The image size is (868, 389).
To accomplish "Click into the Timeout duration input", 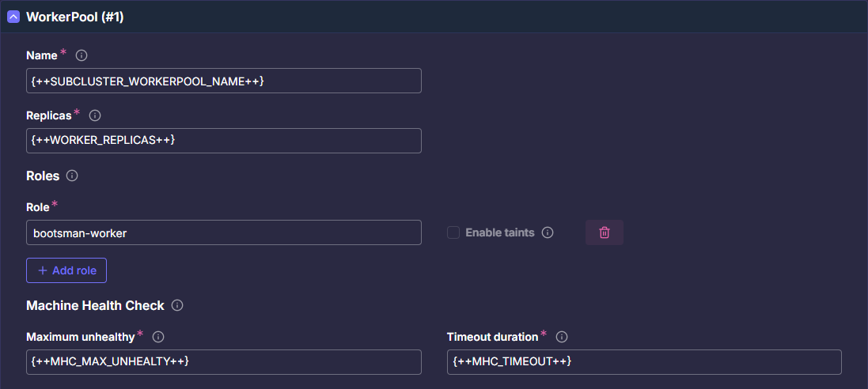I will coord(643,362).
